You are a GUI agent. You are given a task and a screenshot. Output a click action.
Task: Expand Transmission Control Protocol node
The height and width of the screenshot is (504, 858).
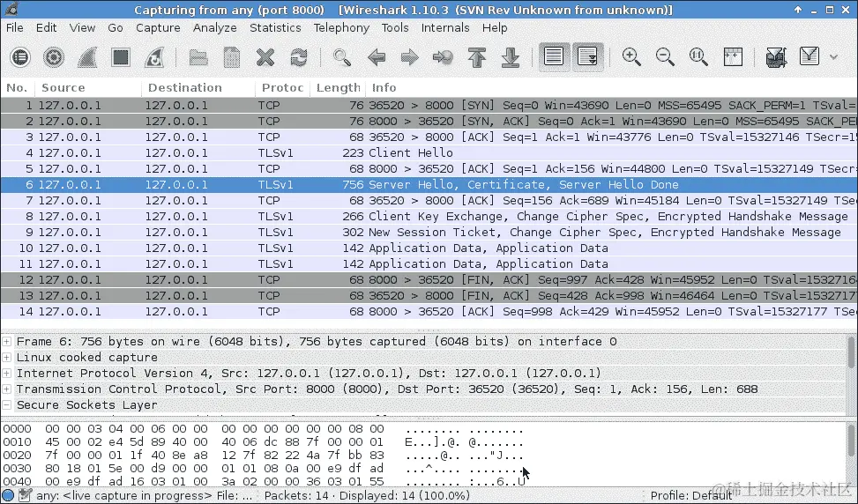pos(6,389)
